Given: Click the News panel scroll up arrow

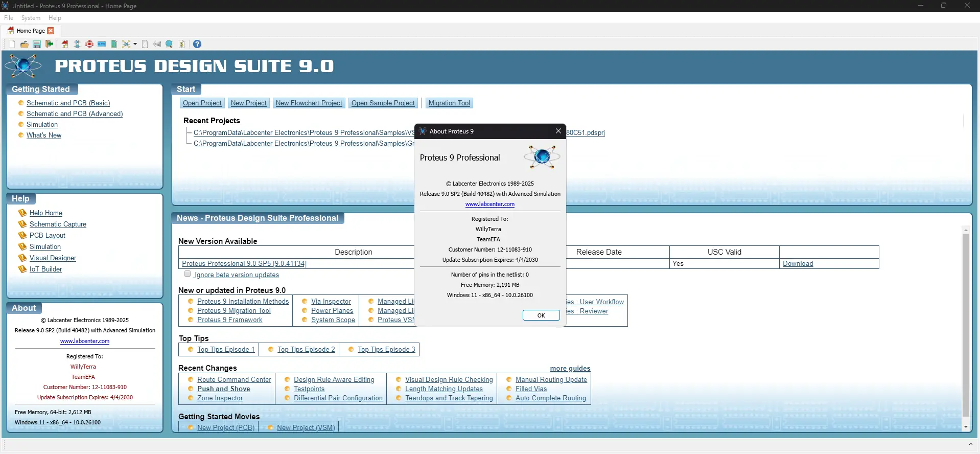Looking at the screenshot, I should click(x=966, y=230).
